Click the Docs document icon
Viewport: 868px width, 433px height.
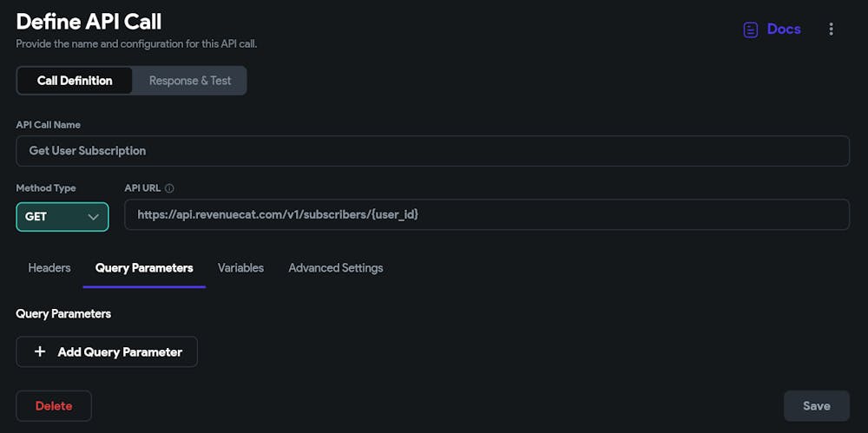750,30
